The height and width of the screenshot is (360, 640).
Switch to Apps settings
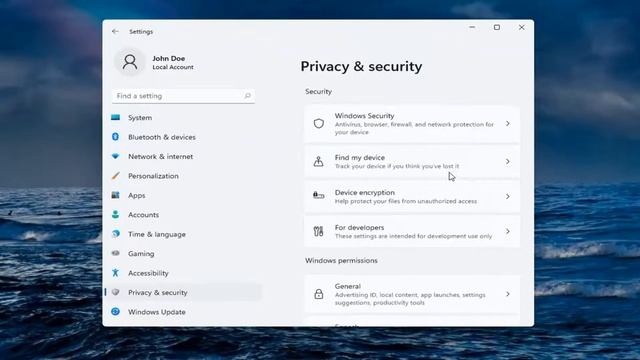[x=183, y=195]
